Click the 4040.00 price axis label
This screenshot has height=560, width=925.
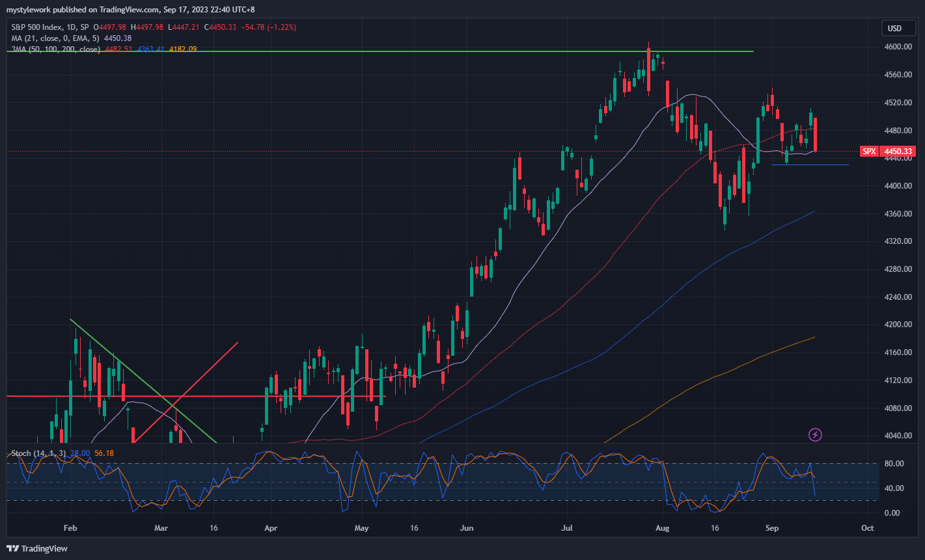tap(897, 436)
